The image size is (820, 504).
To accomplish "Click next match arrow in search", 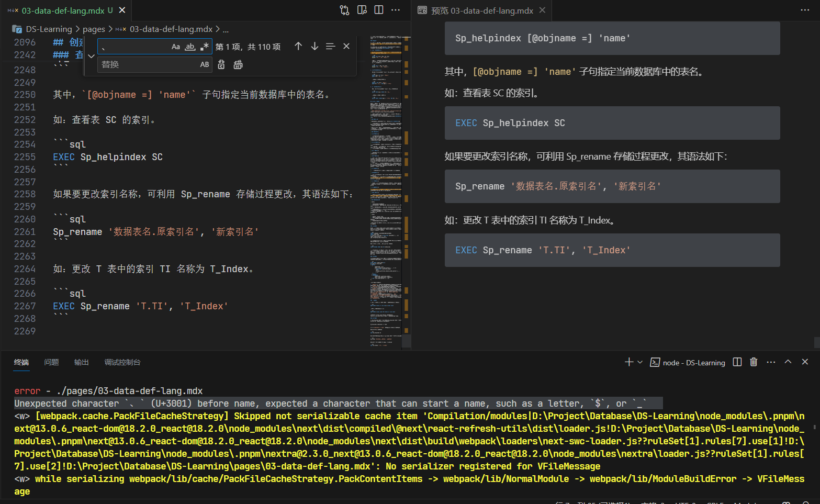I will (x=314, y=46).
